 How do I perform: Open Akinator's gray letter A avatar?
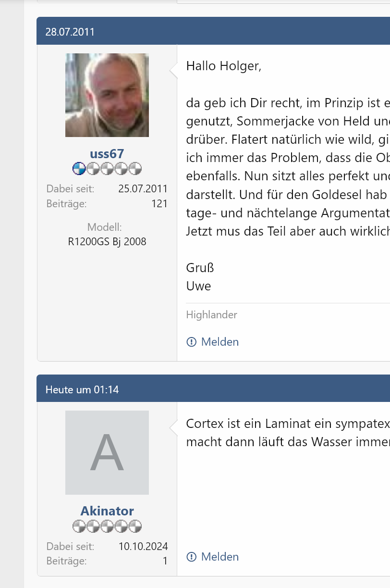[x=107, y=453]
